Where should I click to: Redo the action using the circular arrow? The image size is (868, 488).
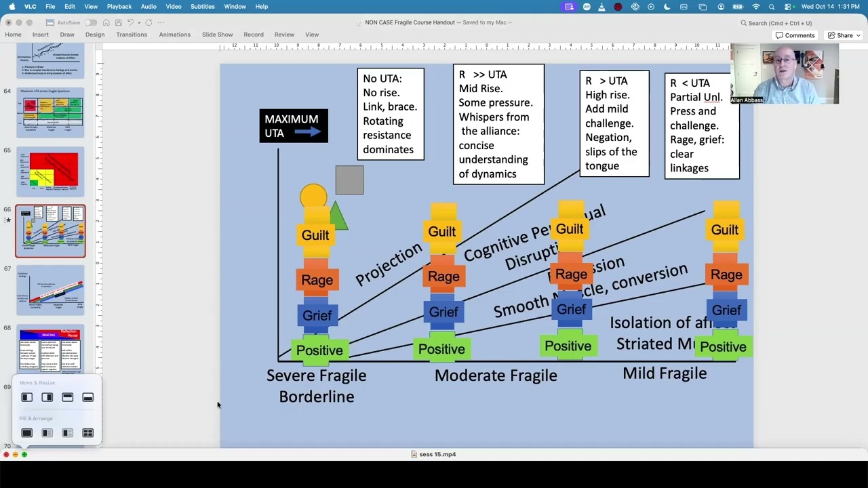point(149,22)
